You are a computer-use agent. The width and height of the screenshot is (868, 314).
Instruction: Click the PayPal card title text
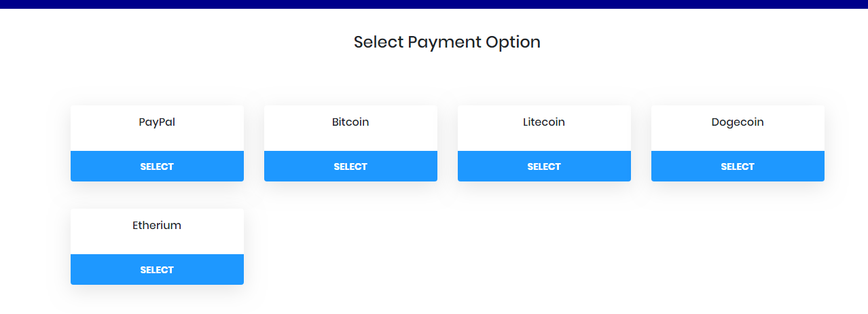(157, 122)
